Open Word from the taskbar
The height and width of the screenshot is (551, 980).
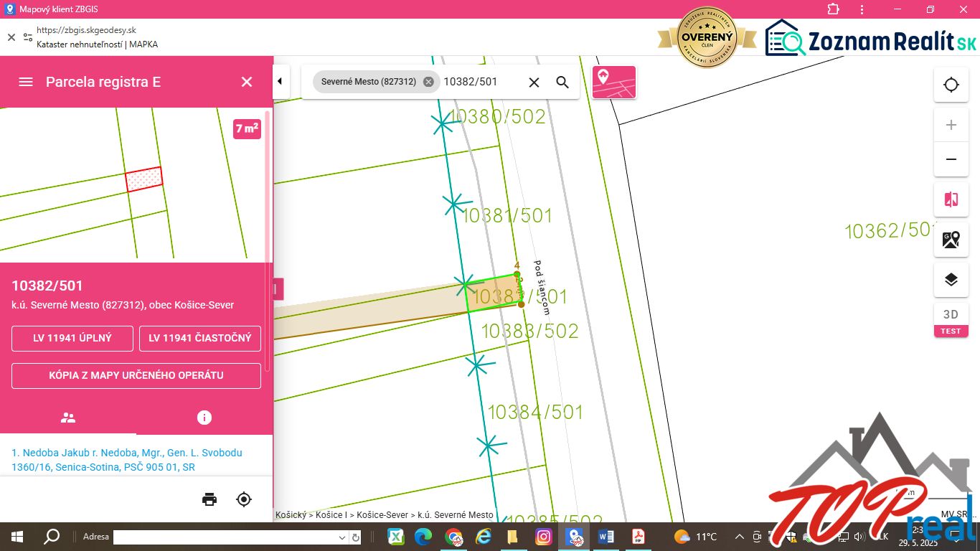[606, 537]
